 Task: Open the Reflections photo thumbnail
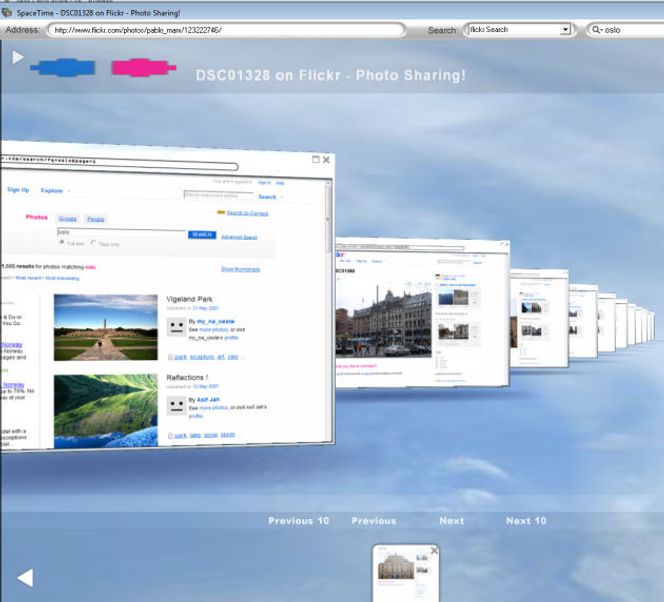coord(106,411)
